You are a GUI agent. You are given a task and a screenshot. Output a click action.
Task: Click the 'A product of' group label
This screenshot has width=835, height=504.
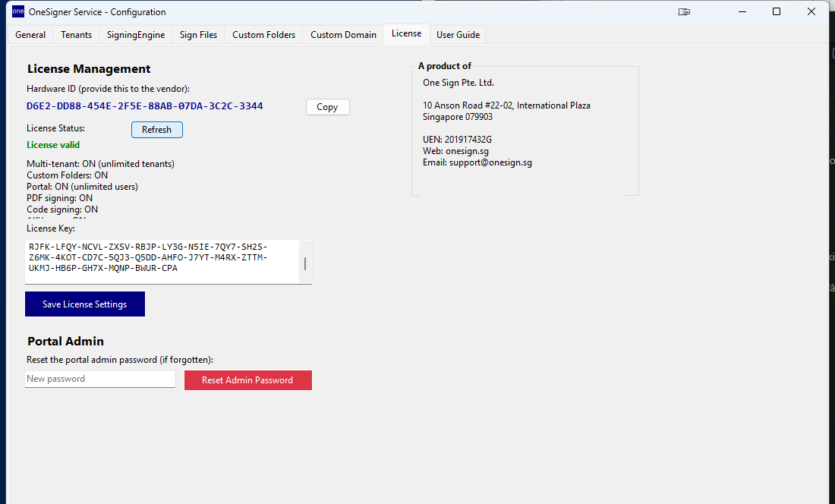point(445,66)
